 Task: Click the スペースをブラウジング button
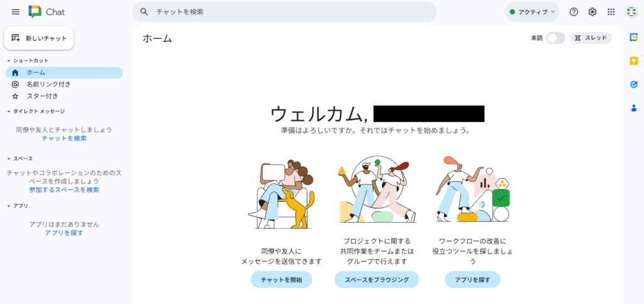(377, 280)
